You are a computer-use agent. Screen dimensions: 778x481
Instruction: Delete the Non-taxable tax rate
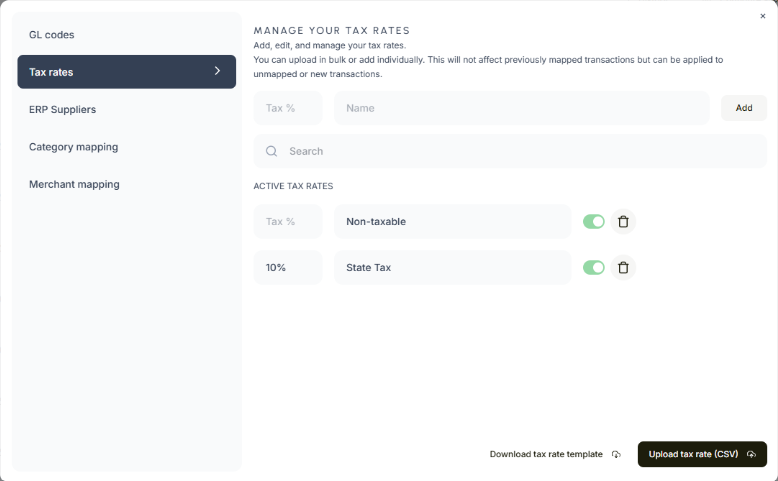tap(623, 221)
